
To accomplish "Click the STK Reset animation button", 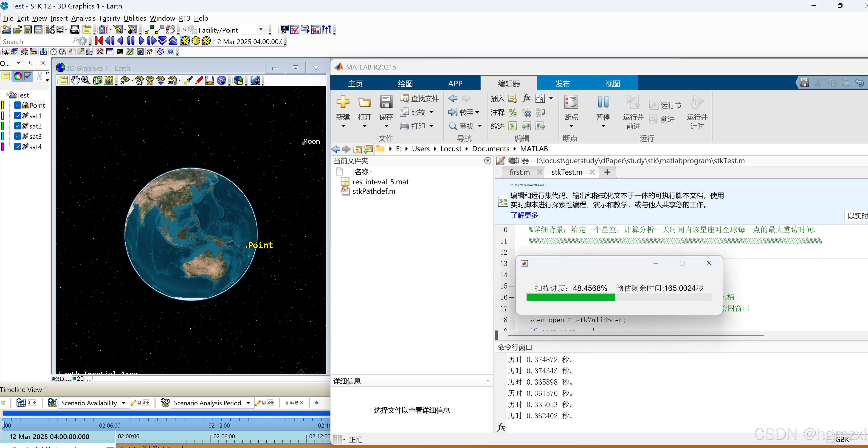I will [99, 41].
